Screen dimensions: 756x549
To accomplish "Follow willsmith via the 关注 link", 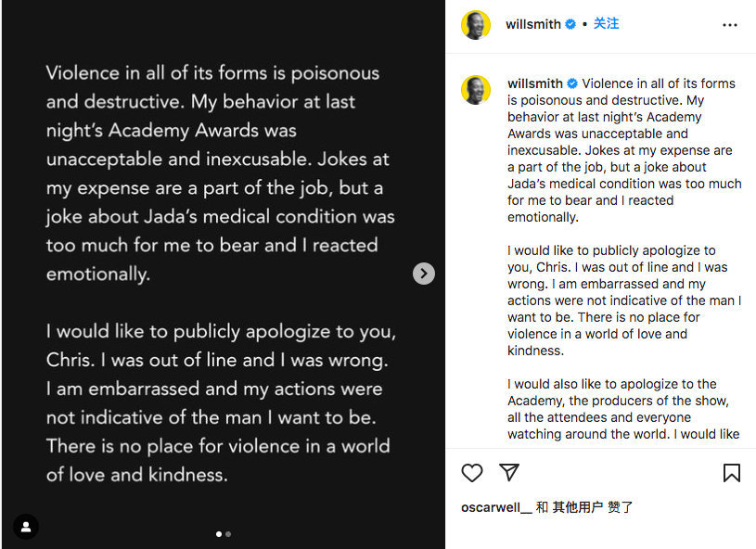I will [x=606, y=23].
